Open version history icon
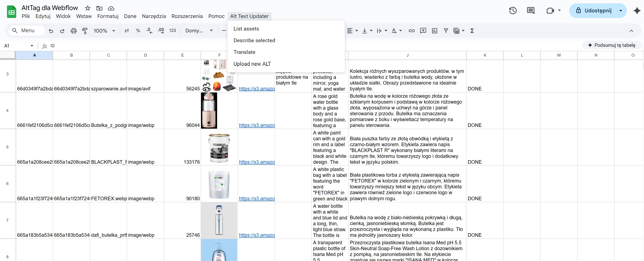 [x=513, y=10]
